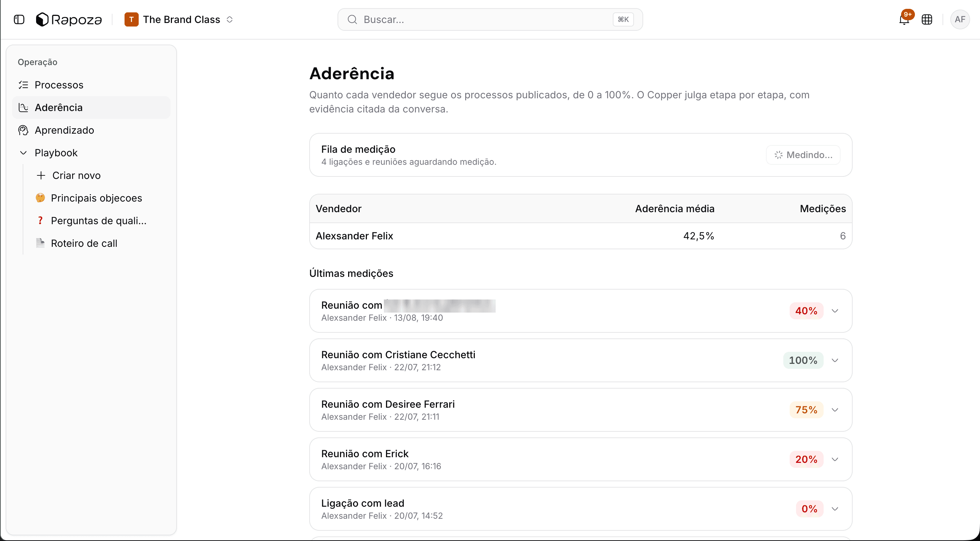Viewport: 980px width, 541px height.
Task: Click the 75% score badge
Action: pos(806,410)
